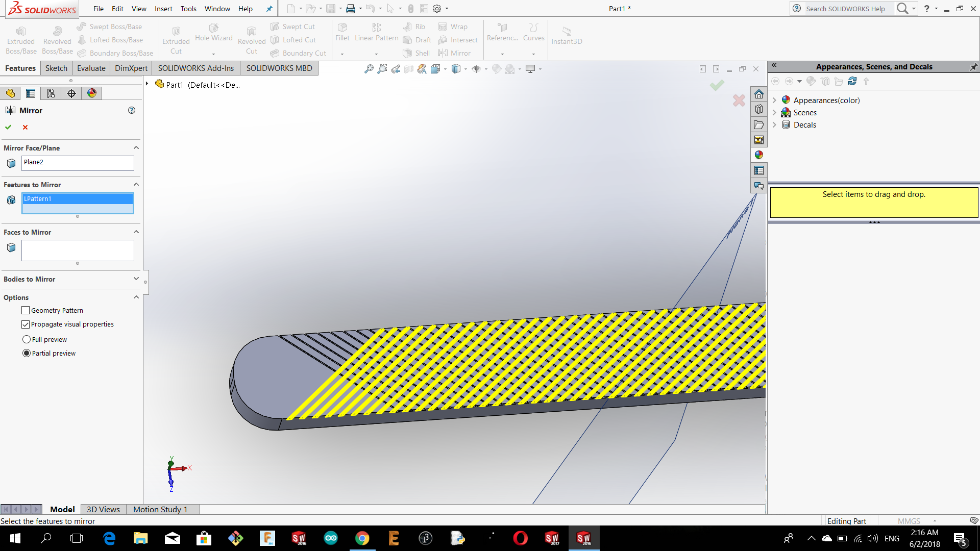This screenshot has height=551, width=980.
Task: Click the Print toolbar icon
Action: [x=350, y=9]
